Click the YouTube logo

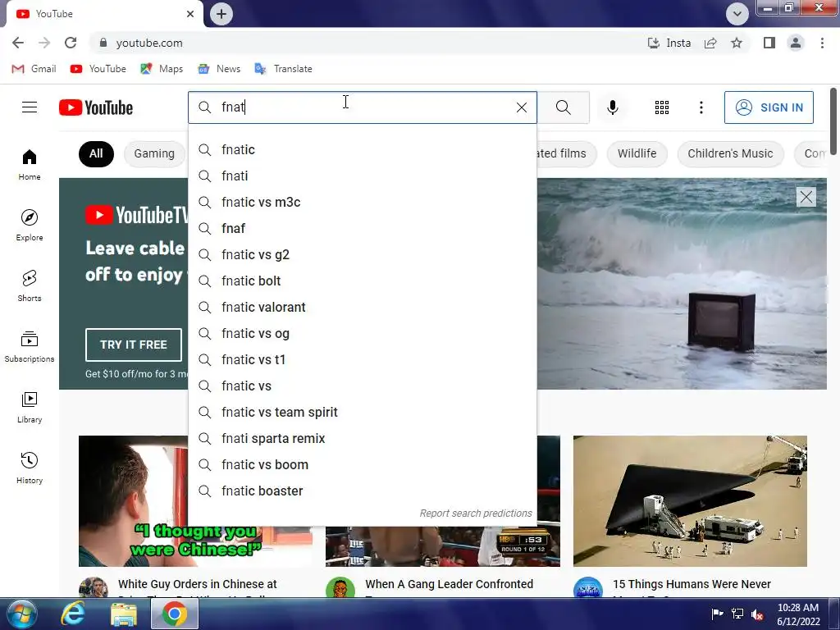[96, 107]
